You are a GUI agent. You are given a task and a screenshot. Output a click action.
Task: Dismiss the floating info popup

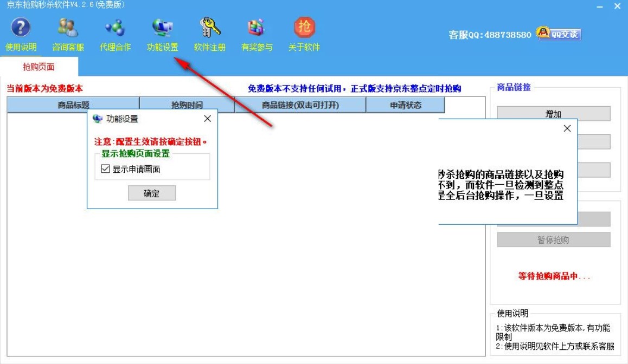[567, 128]
